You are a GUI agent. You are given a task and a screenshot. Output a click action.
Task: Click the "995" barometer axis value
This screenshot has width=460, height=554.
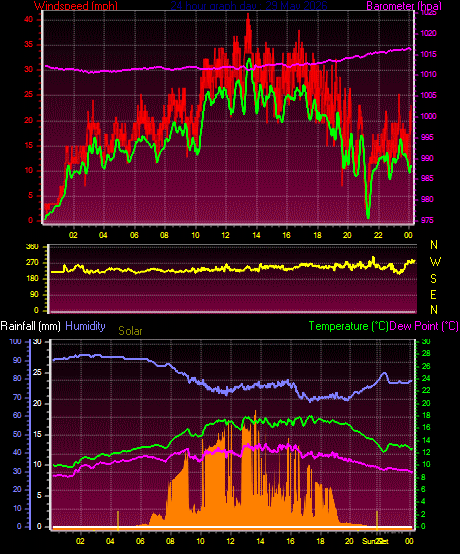427,137
